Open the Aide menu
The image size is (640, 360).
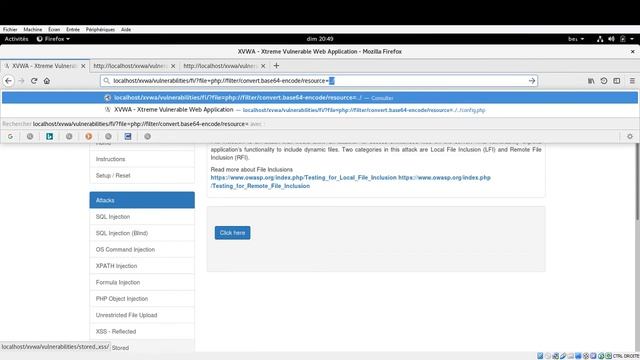point(126,29)
